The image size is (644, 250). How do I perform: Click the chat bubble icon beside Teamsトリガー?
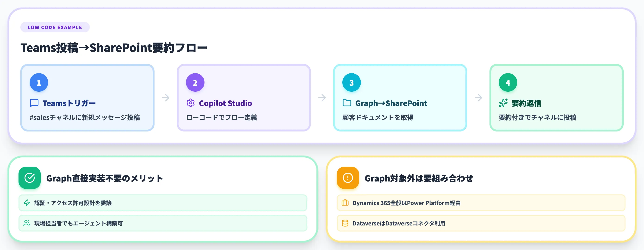point(34,103)
